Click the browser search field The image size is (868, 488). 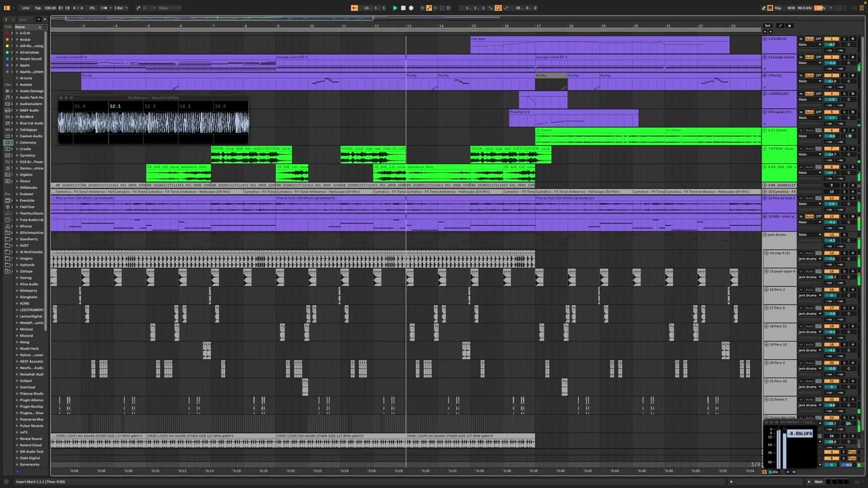pos(24,20)
